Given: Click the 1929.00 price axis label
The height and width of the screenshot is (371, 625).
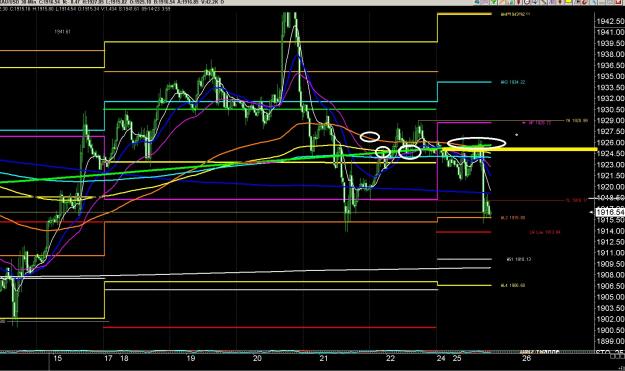Looking at the screenshot, I should [610, 120].
